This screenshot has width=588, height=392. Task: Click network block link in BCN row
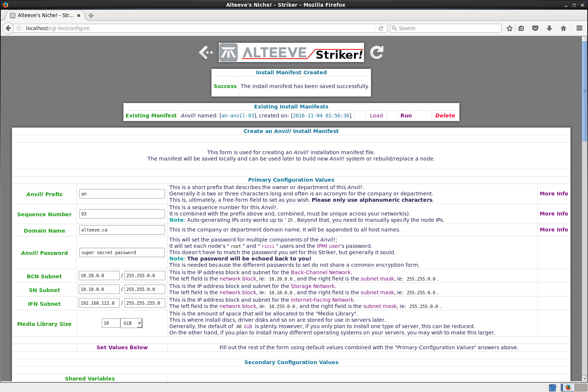pos(238,279)
